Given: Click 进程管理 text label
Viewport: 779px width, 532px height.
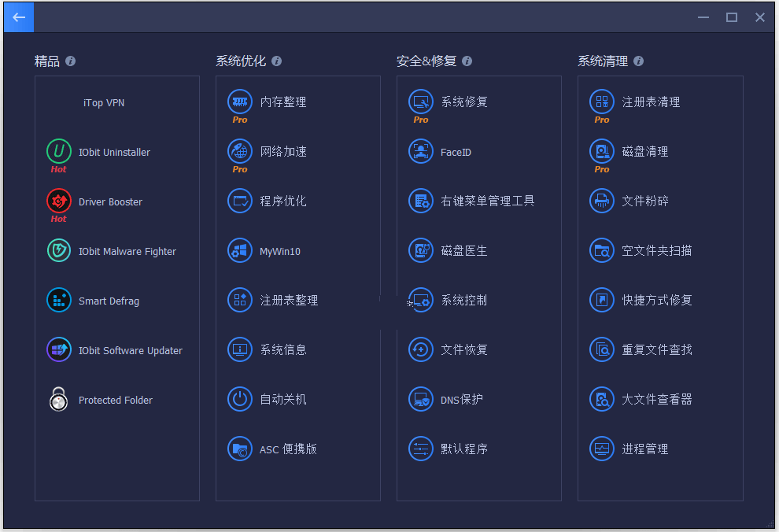Looking at the screenshot, I should click(645, 449).
